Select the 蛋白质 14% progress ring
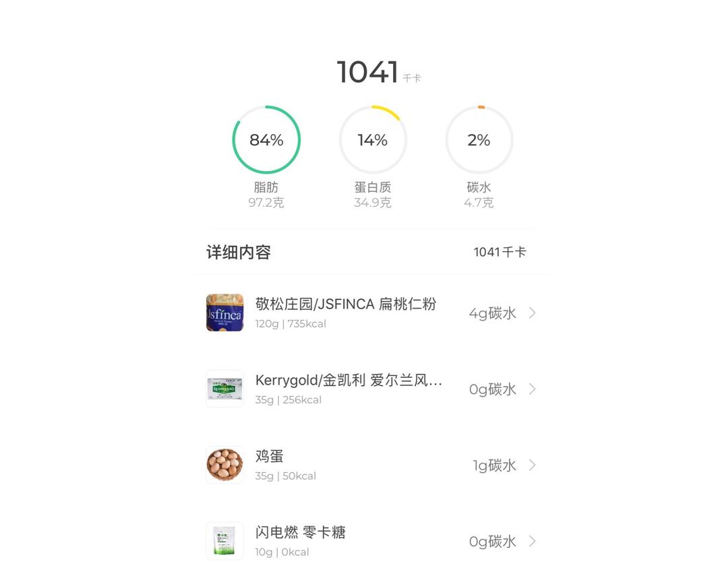 (x=373, y=140)
